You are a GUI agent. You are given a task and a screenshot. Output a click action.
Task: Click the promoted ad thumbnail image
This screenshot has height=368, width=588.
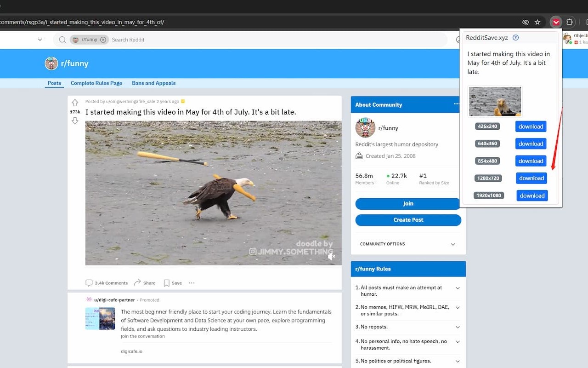pyautogui.click(x=100, y=318)
